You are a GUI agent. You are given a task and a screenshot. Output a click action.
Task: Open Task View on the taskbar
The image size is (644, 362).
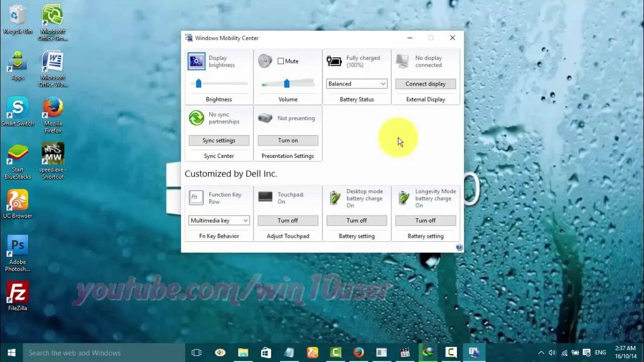pyautogui.click(x=196, y=352)
